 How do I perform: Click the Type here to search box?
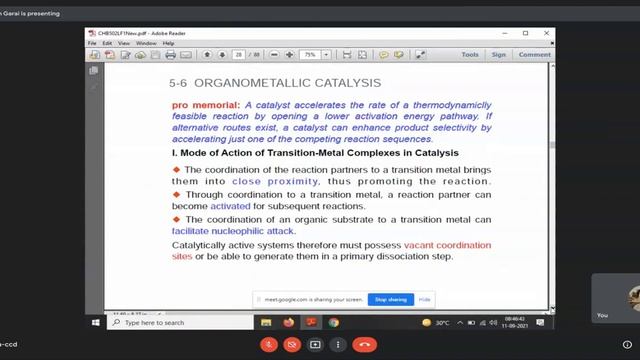click(x=180, y=322)
